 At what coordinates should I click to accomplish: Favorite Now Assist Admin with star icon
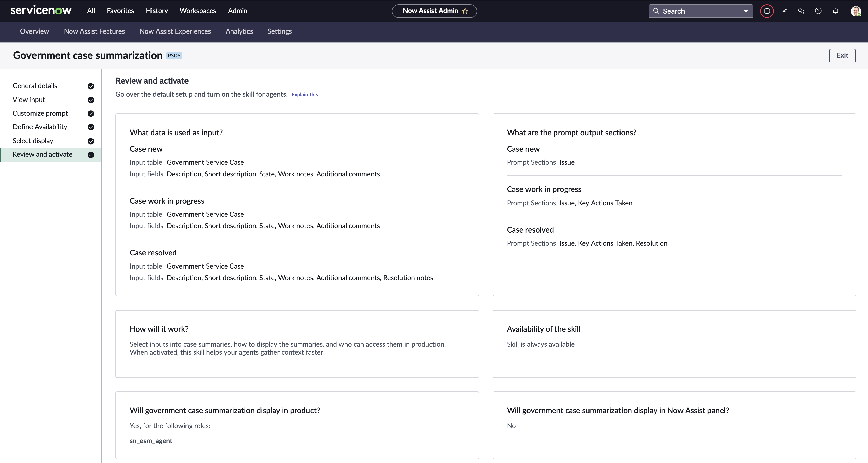[x=465, y=11]
